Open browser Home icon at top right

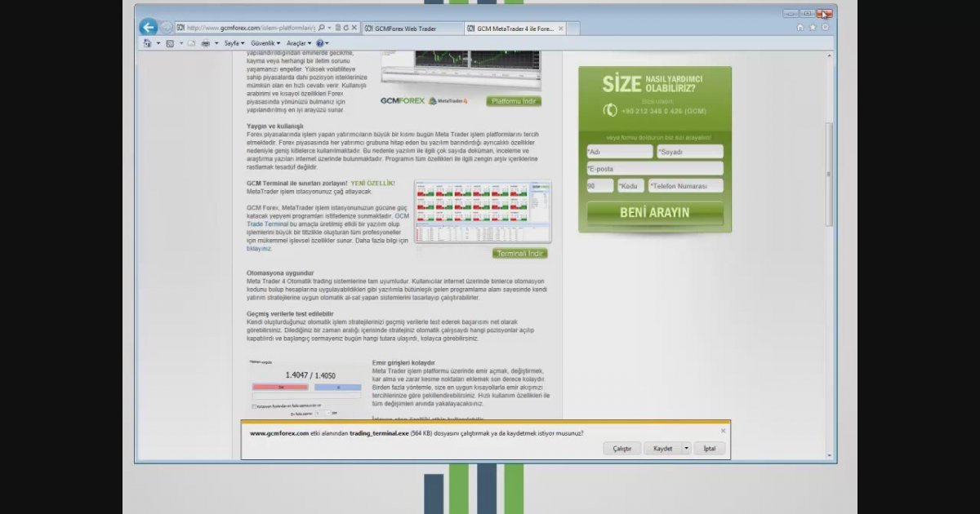[x=800, y=28]
